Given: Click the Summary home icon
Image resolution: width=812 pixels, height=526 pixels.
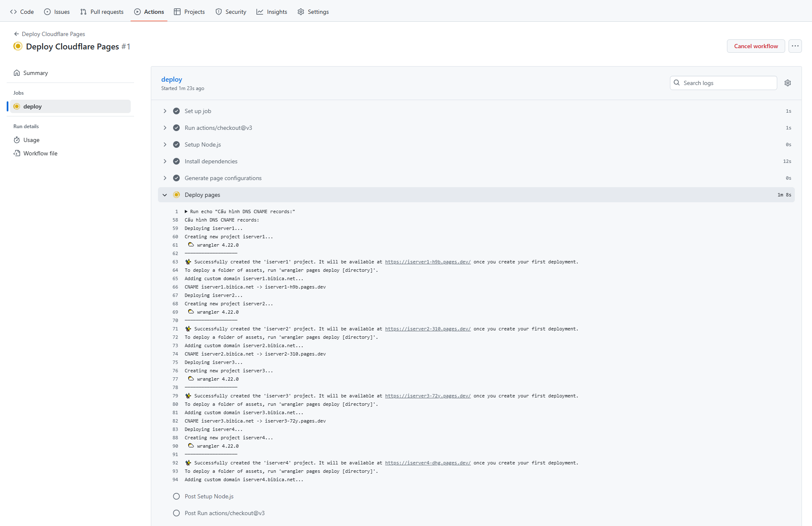Looking at the screenshot, I should click(x=17, y=73).
